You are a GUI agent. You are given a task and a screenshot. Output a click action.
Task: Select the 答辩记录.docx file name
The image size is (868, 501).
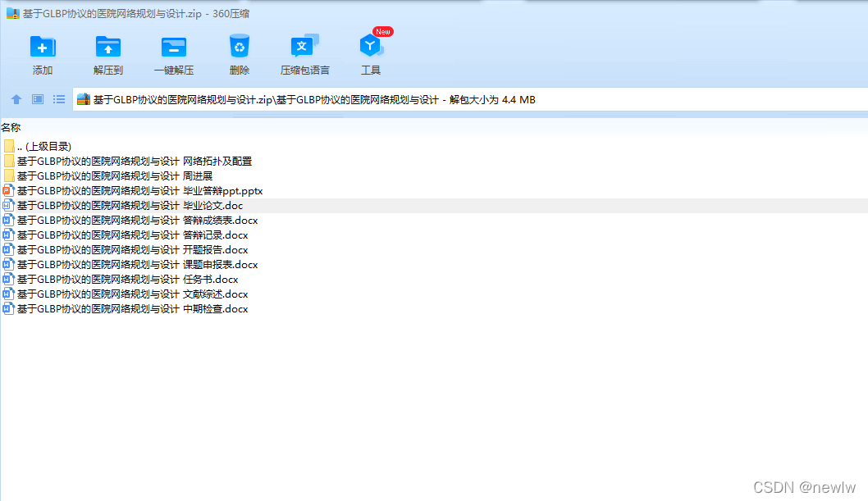pyautogui.click(x=132, y=235)
